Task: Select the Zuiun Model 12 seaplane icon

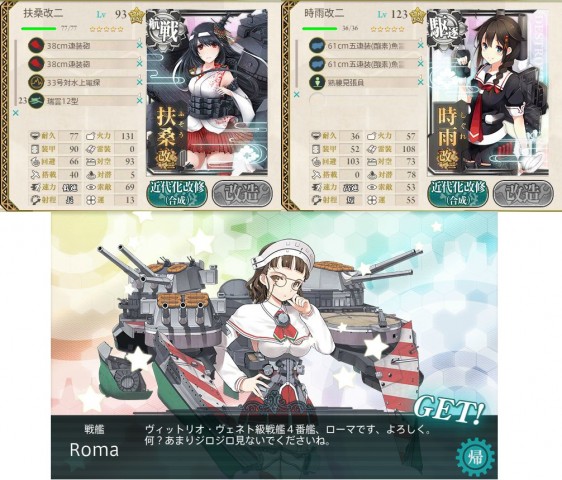Action: tap(36, 101)
